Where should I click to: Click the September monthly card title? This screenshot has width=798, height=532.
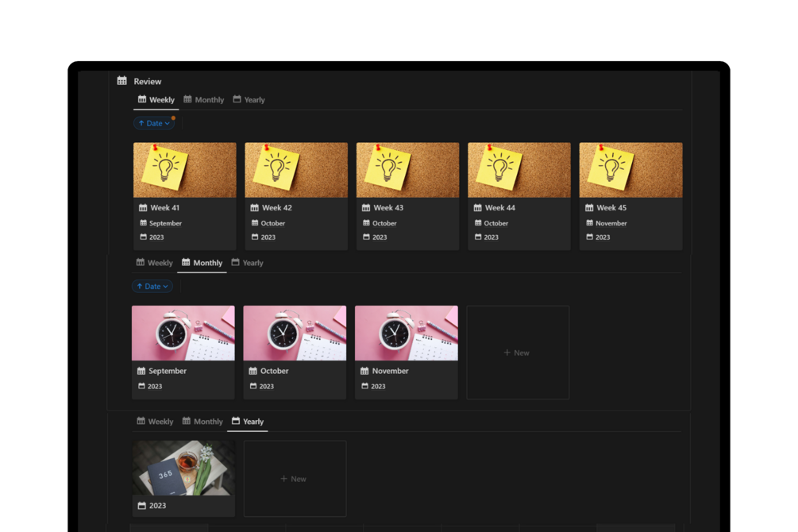(x=168, y=371)
